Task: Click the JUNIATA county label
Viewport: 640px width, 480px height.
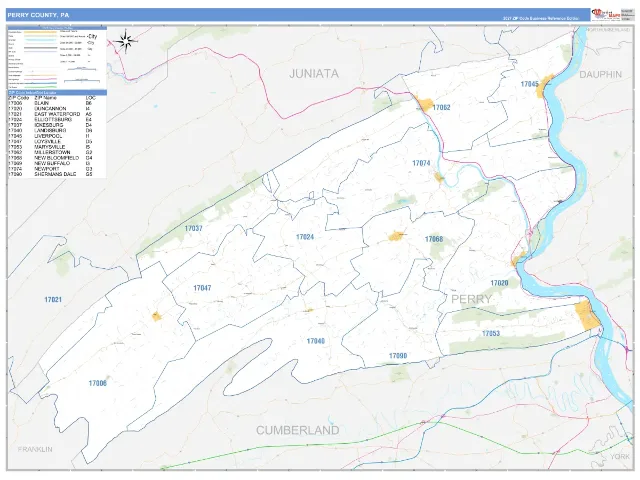Action: point(314,73)
